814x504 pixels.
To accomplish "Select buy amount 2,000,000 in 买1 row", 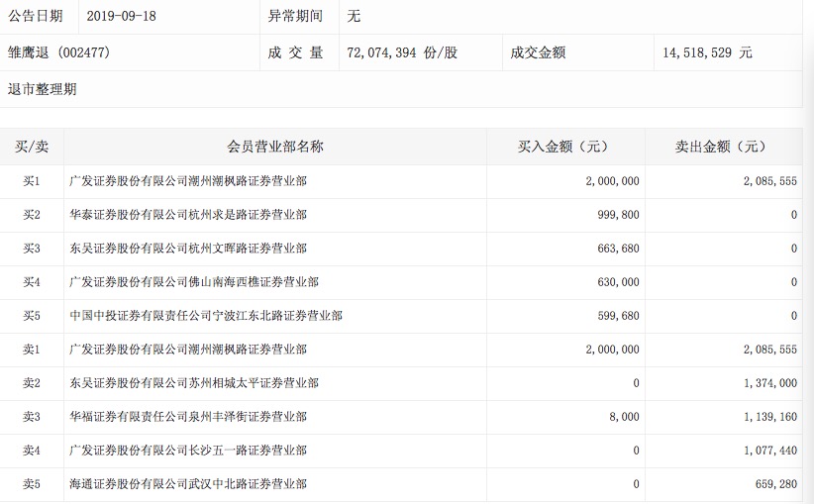I will coord(613,181).
